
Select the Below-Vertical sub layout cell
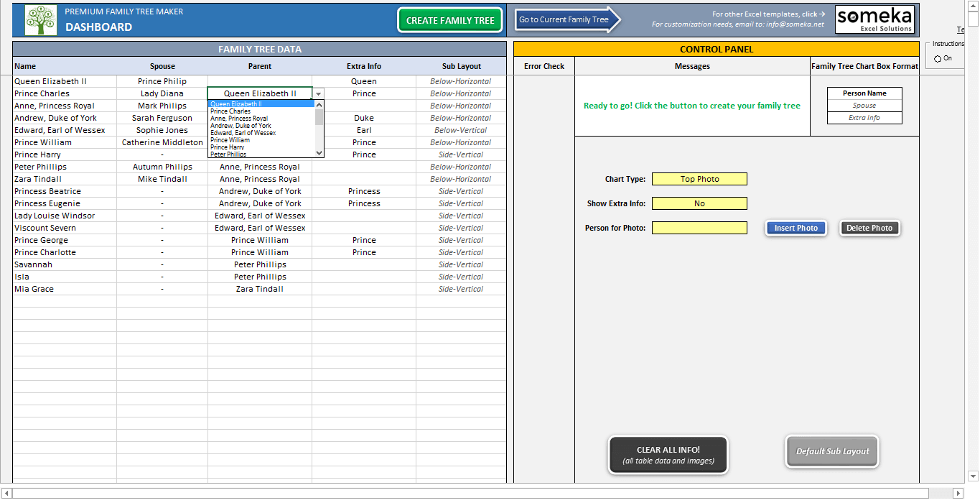pyautogui.click(x=461, y=130)
